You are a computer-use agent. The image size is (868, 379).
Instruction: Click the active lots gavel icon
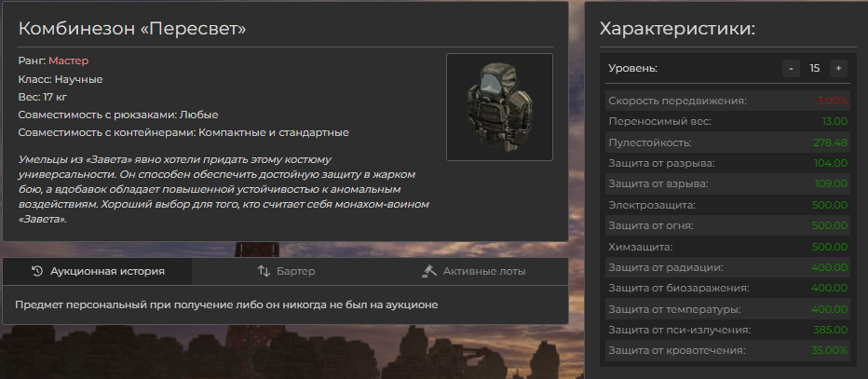coord(429,271)
